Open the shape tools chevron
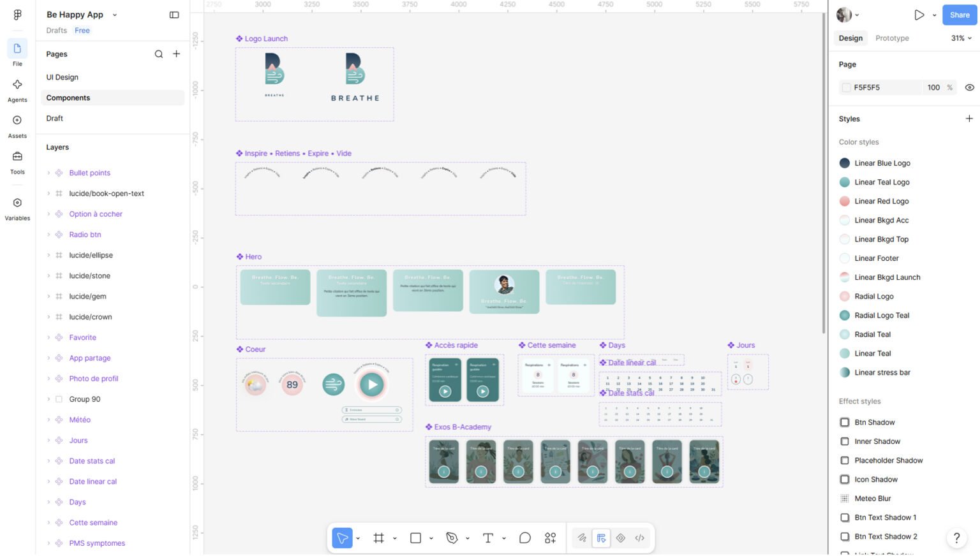Screen dimensions: 980x556 (x=431, y=538)
